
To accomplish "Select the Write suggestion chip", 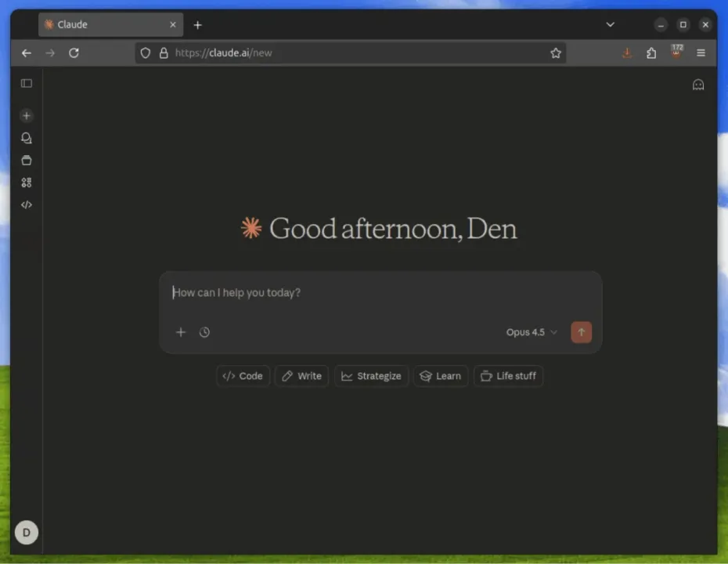I will (301, 376).
